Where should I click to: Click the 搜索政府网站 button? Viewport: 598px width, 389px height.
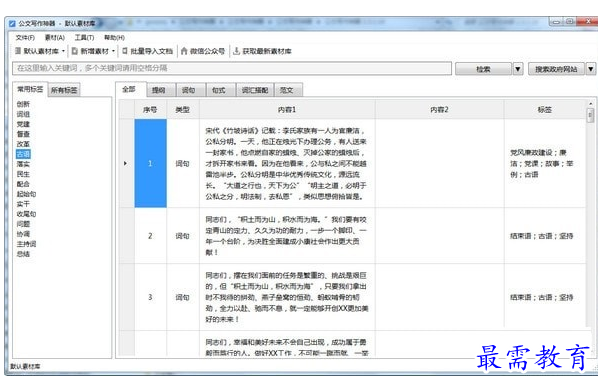point(556,69)
